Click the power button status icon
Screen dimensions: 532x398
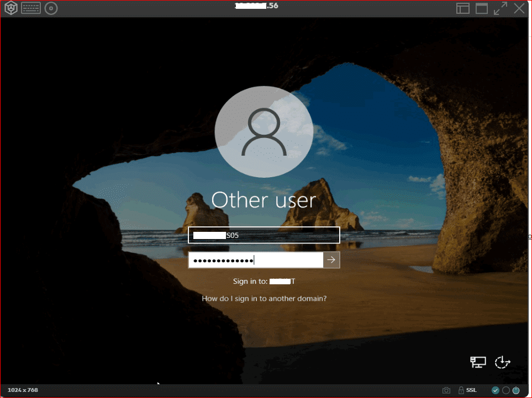pos(516,390)
